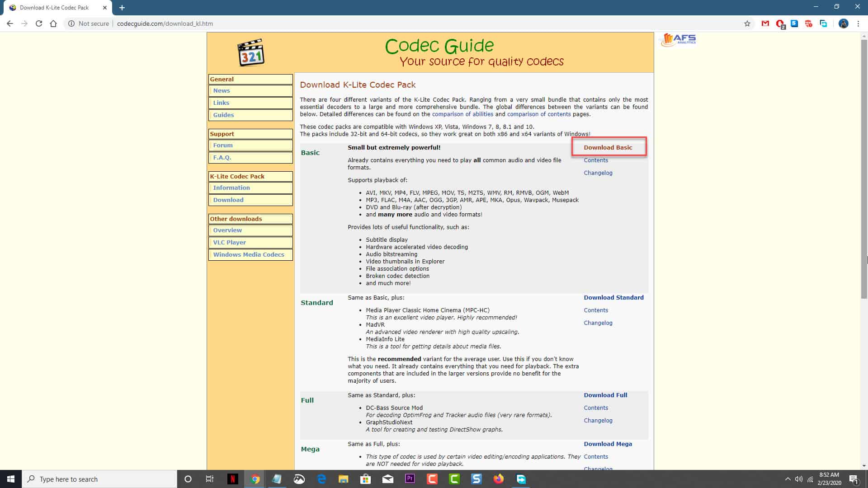Image resolution: width=868 pixels, height=488 pixels.
Task: Open the green Camtasia taskbar icon
Action: coord(454,479)
